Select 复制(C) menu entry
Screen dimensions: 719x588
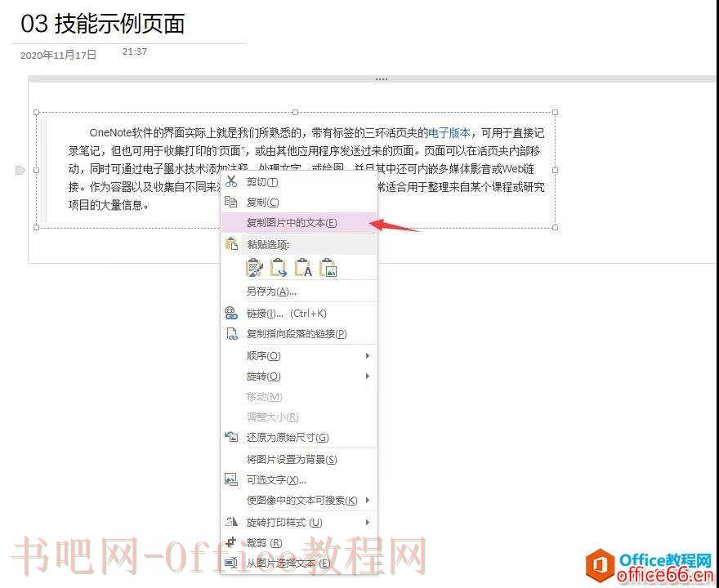pos(298,202)
